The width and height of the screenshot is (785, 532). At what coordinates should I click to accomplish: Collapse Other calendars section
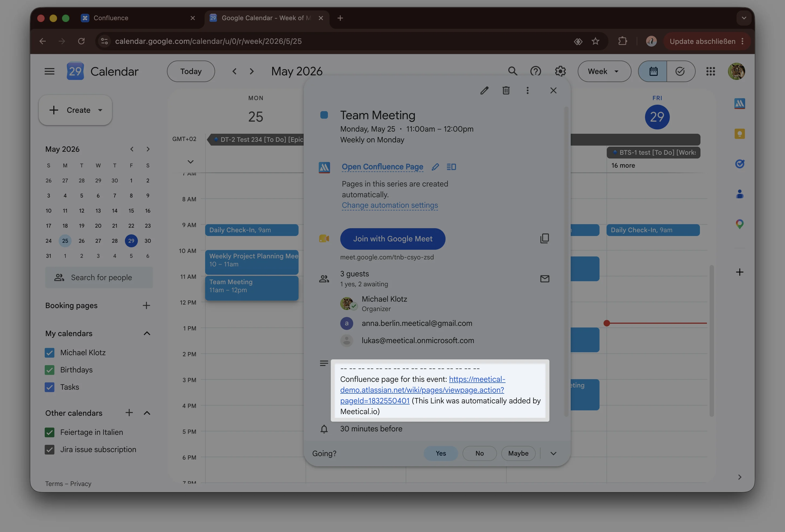pyautogui.click(x=147, y=413)
